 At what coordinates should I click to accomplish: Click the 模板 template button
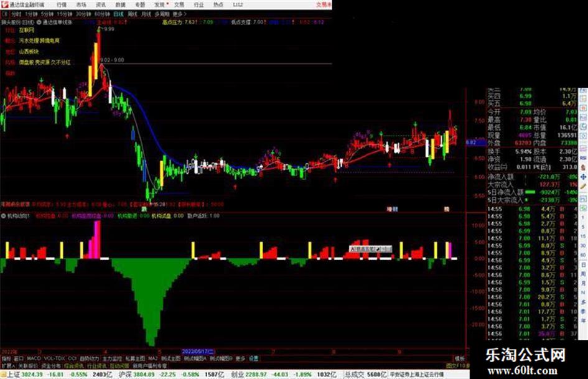[459, 358]
